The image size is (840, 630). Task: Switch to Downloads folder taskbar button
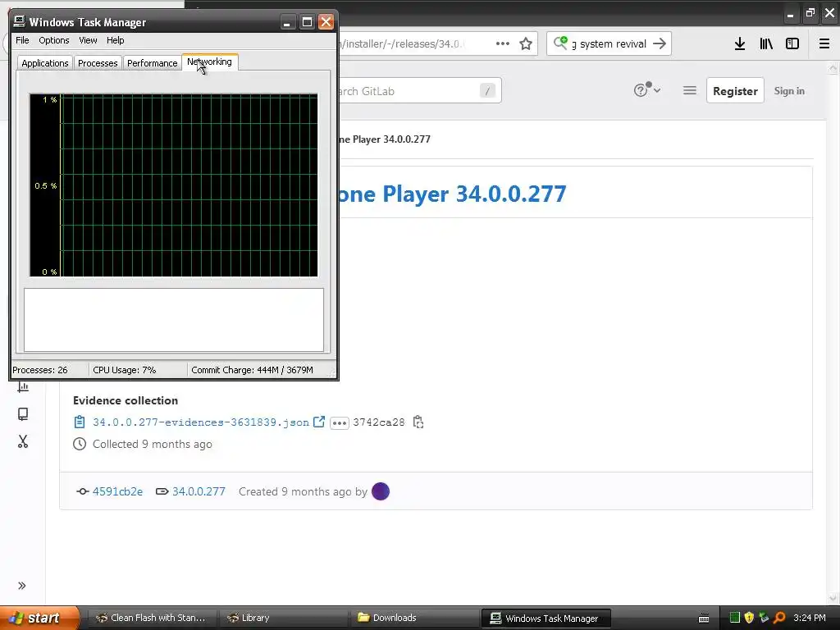click(414, 618)
